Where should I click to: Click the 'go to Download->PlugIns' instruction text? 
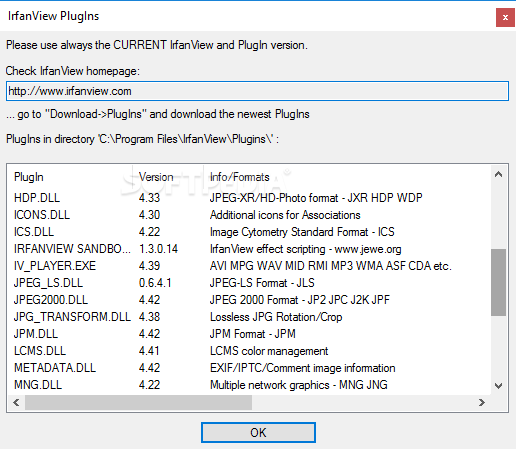(x=158, y=114)
